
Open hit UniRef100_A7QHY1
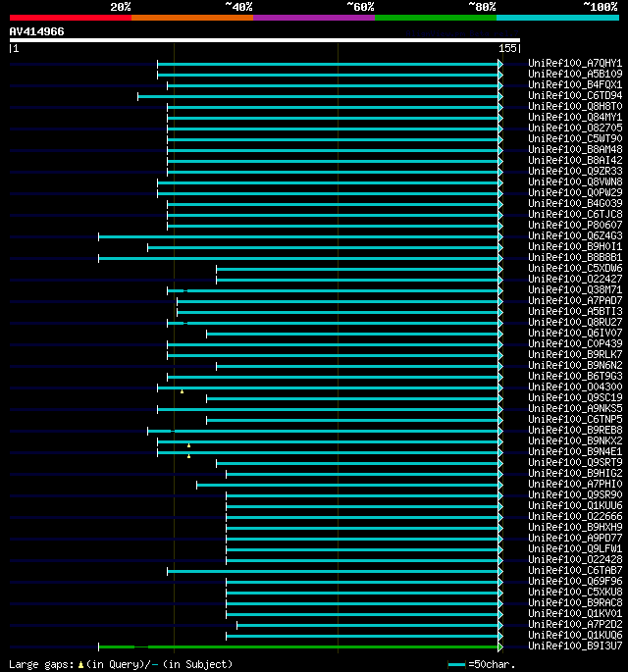(575, 63)
